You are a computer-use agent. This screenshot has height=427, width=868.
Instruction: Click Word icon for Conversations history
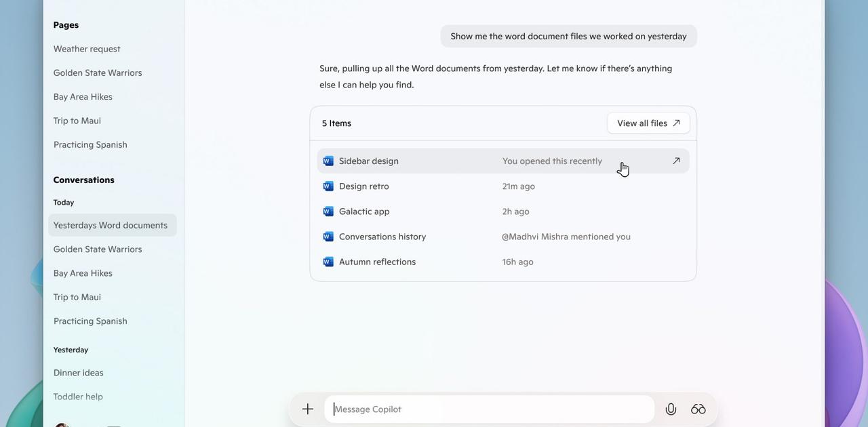pos(328,237)
